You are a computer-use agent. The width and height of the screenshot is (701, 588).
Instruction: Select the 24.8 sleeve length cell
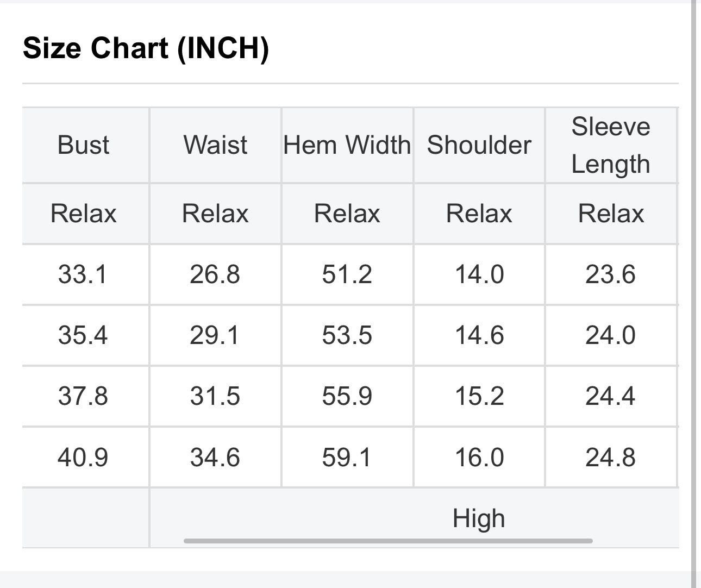point(610,457)
